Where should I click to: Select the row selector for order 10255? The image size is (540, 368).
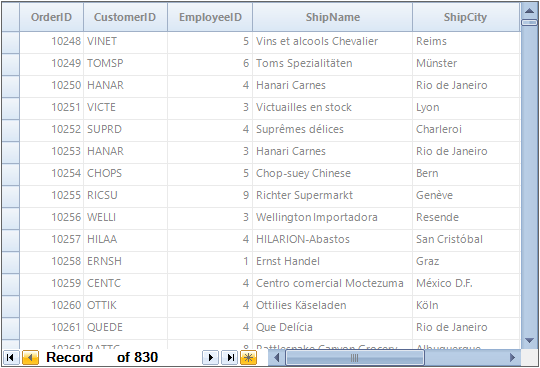coord(11,196)
